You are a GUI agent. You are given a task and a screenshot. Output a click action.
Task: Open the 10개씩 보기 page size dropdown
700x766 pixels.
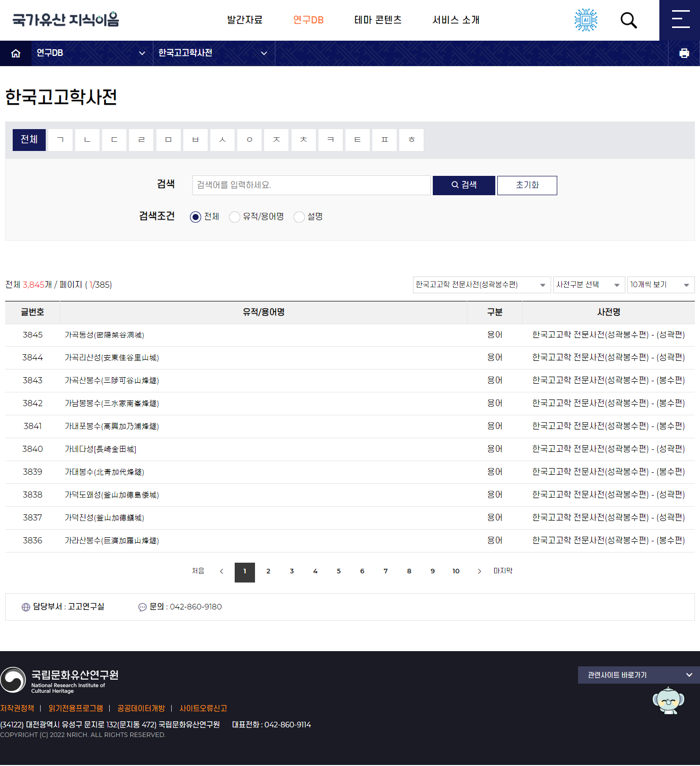(660, 285)
